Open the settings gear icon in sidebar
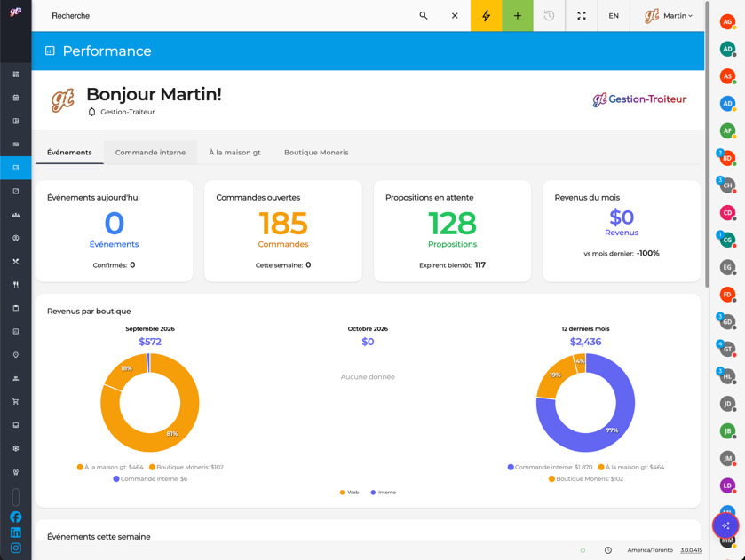 16,448
